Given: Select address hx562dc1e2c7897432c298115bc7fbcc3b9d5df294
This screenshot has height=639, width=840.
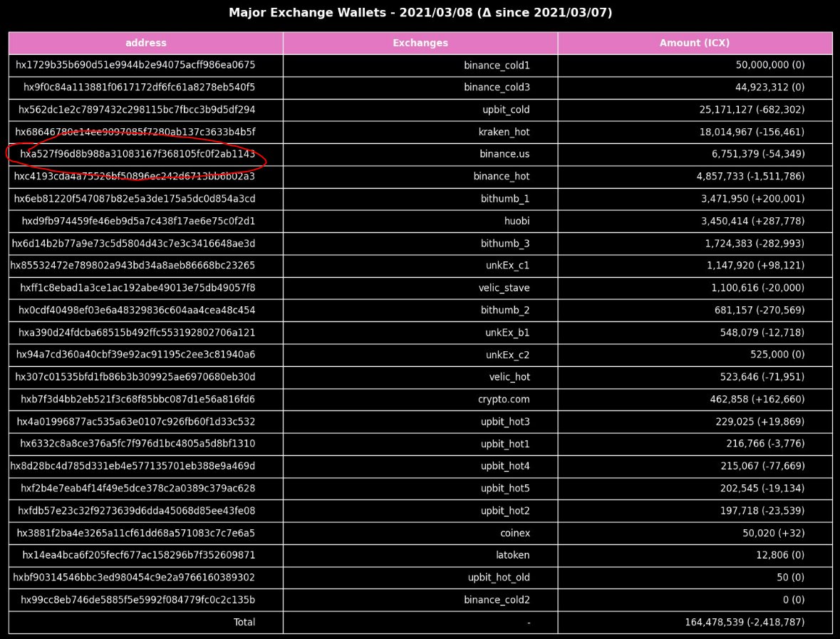Looking at the screenshot, I should coord(137,110).
